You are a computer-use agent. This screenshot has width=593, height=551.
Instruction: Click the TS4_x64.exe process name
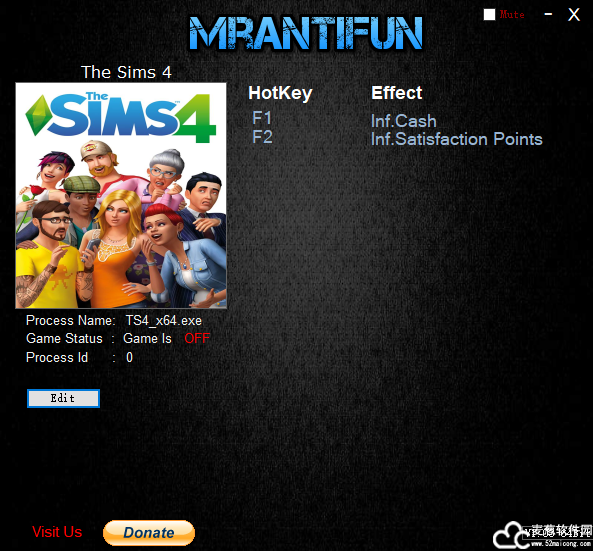[163, 321]
